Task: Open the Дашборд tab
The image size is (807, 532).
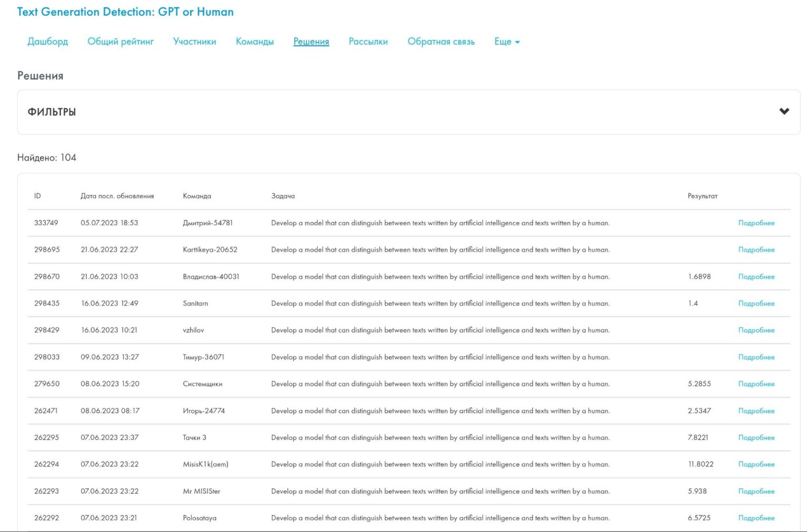Action: coord(48,41)
